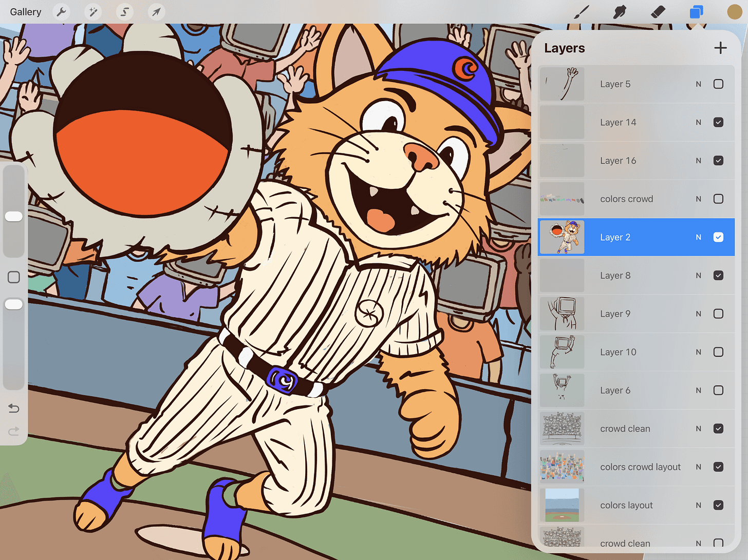The height and width of the screenshot is (560, 748).
Task: Hide Layer 16 with its checkbox
Action: click(718, 161)
